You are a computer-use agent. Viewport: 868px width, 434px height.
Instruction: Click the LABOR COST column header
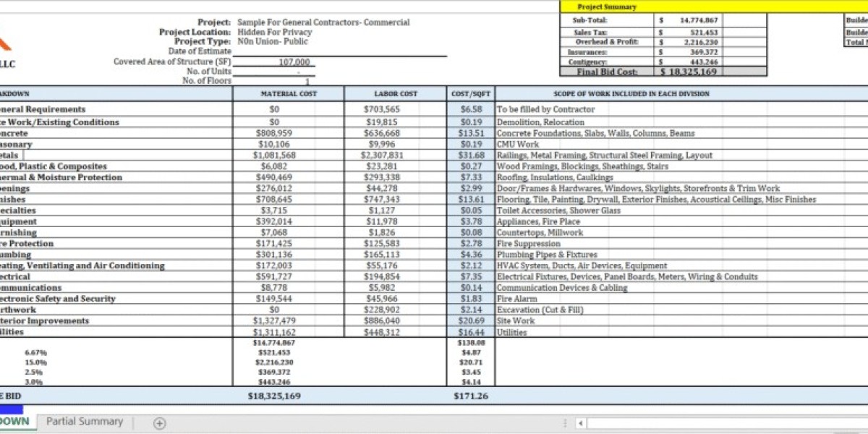(395, 94)
